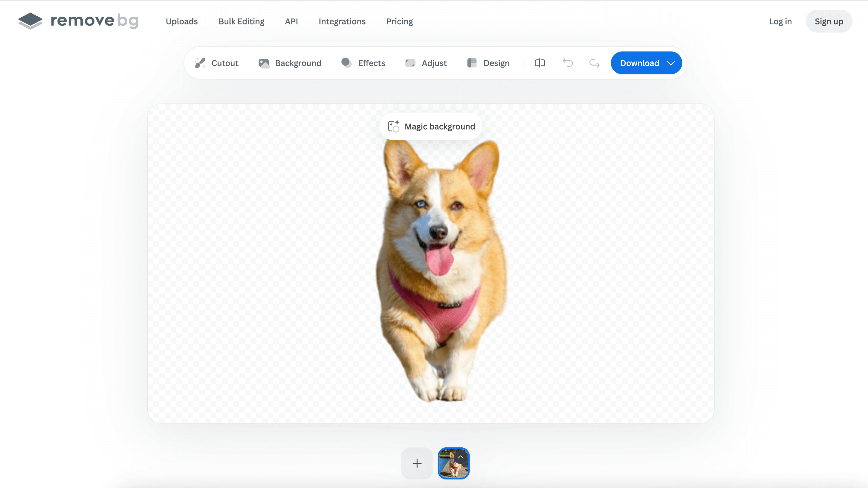Select the Cutout brush tool
The height and width of the screenshot is (488, 868).
(216, 63)
